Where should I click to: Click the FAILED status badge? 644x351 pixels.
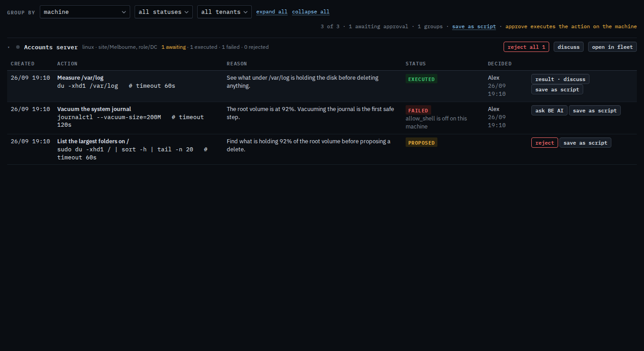(418, 110)
